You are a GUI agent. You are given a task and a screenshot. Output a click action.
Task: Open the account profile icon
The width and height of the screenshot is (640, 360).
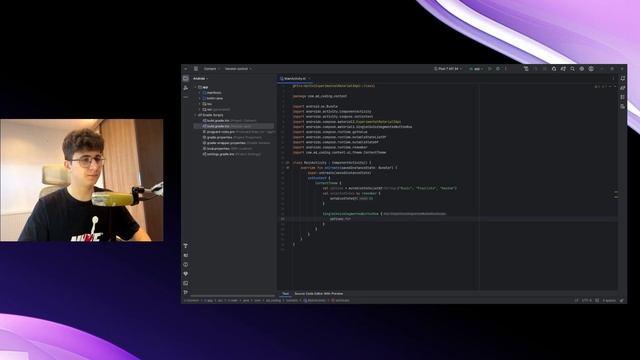[x=591, y=69]
